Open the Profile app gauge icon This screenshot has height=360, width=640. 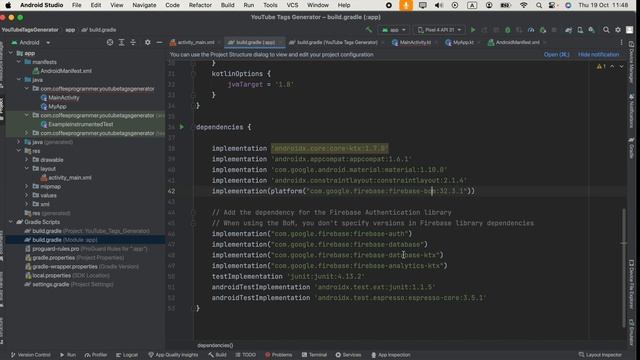pyautogui.click(x=531, y=30)
